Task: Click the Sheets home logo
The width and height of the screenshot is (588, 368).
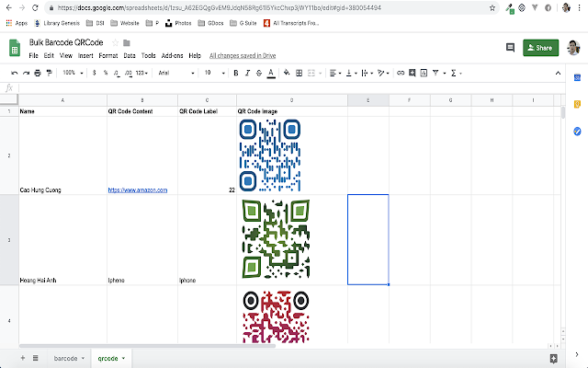Action: [x=15, y=48]
